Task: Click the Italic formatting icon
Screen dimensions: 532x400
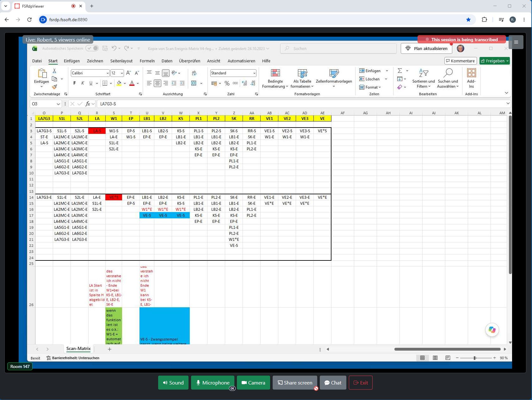Action: point(83,83)
